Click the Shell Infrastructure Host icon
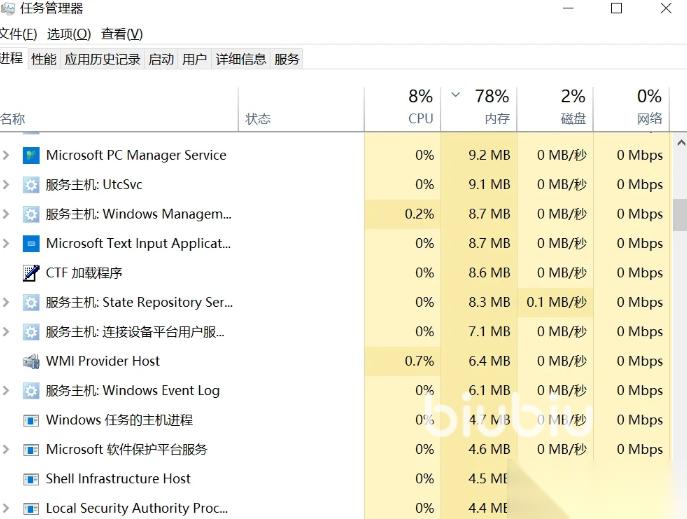Screen dimensions: 687x519 (31, 479)
